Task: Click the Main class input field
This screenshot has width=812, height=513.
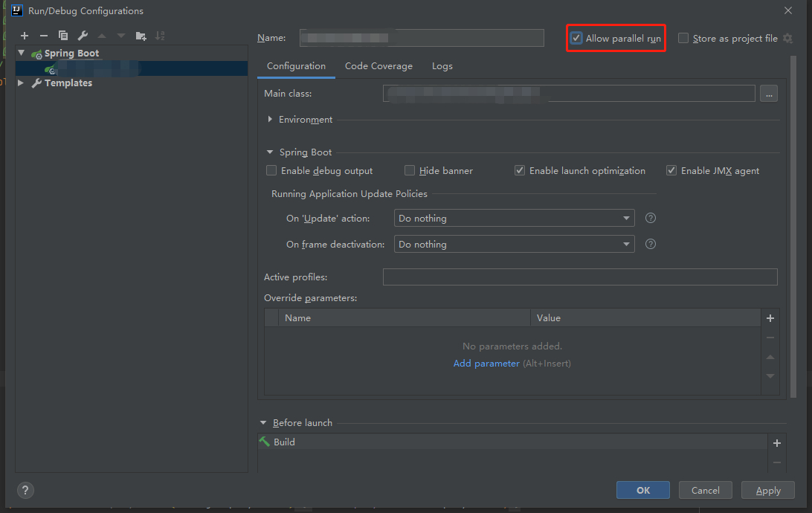Action: 569,94
